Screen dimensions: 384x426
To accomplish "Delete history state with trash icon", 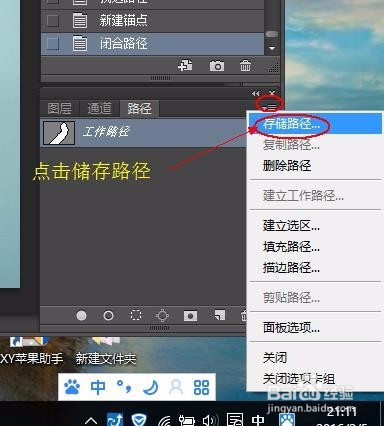I will point(245,66).
